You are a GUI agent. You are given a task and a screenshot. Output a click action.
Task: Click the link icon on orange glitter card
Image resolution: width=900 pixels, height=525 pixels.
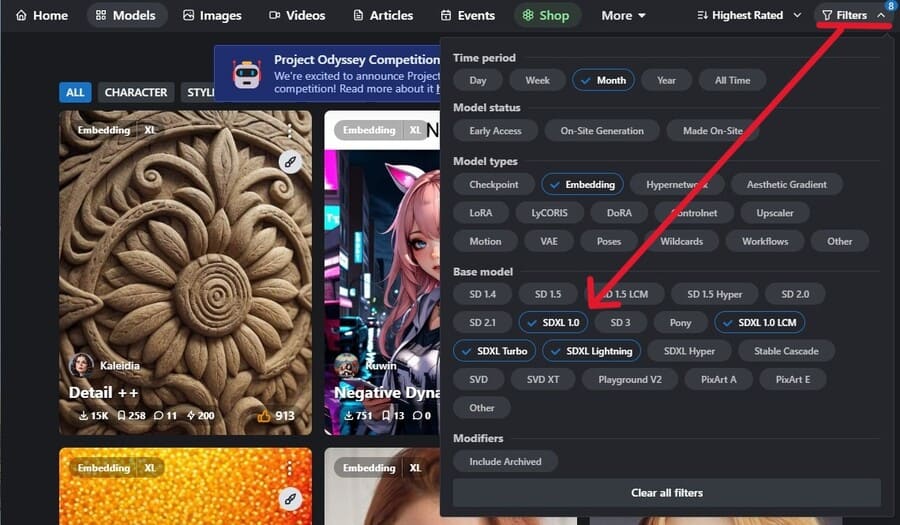pyautogui.click(x=290, y=498)
